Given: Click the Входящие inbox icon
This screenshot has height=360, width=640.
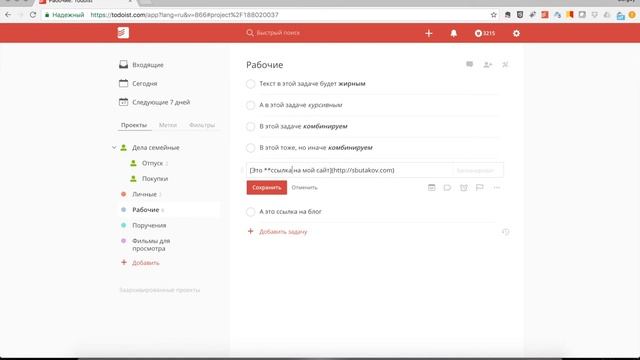Looking at the screenshot, I should (x=123, y=64).
